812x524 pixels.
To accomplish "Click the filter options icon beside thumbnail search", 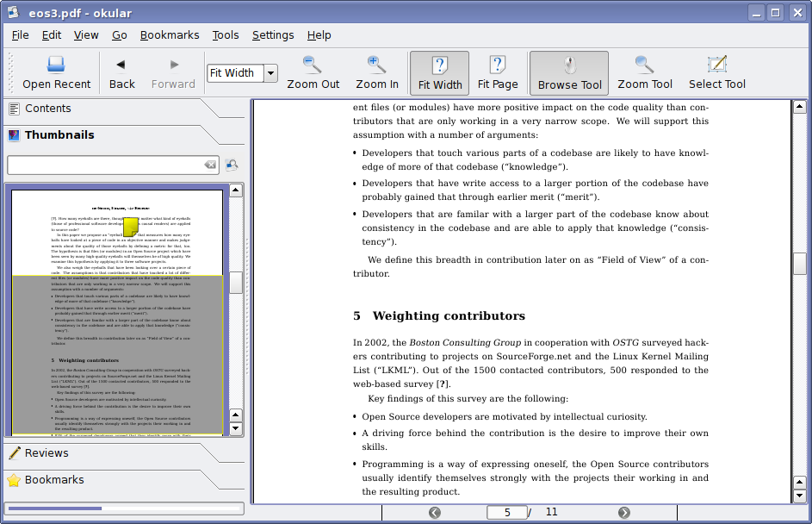I will click(x=232, y=165).
